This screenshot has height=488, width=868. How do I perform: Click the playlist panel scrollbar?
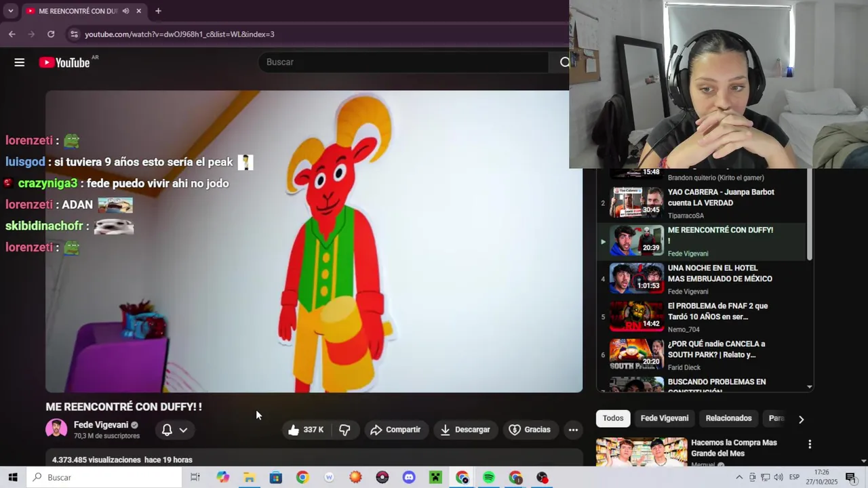pyautogui.click(x=809, y=215)
